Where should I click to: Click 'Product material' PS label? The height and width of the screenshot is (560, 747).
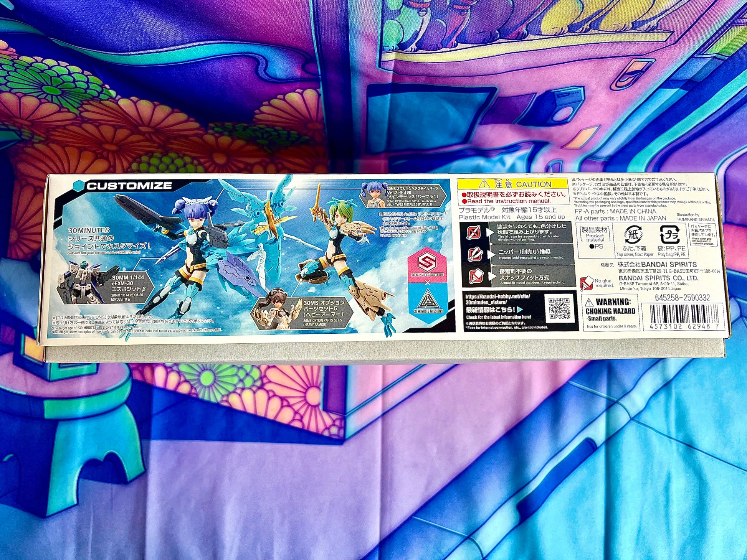tap(595, 238)
